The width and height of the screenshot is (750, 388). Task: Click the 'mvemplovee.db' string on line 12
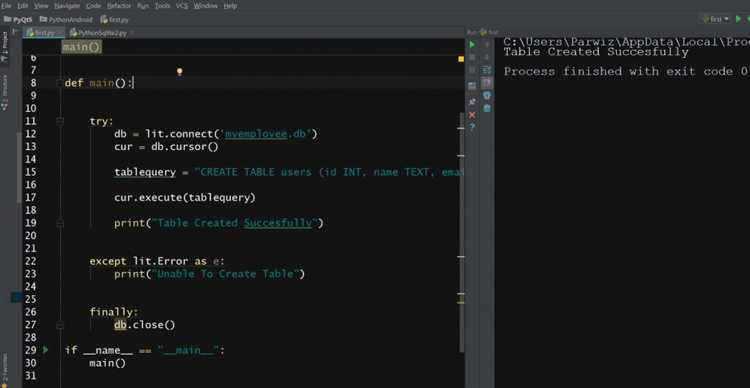[268, 134]
